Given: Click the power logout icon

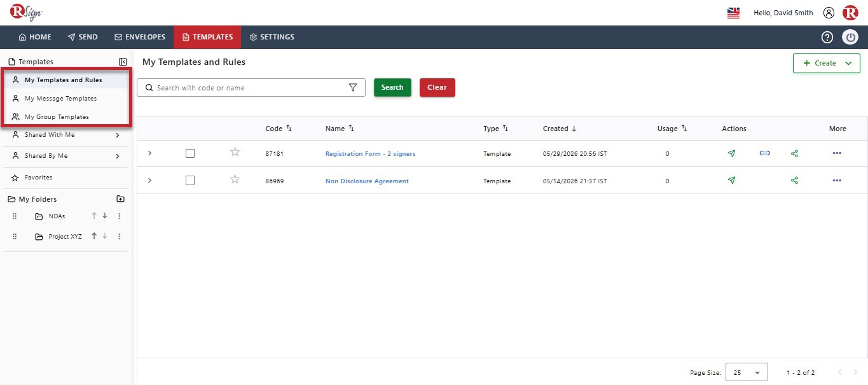Looking at the screenshot, I should click(x=850, y=37).
